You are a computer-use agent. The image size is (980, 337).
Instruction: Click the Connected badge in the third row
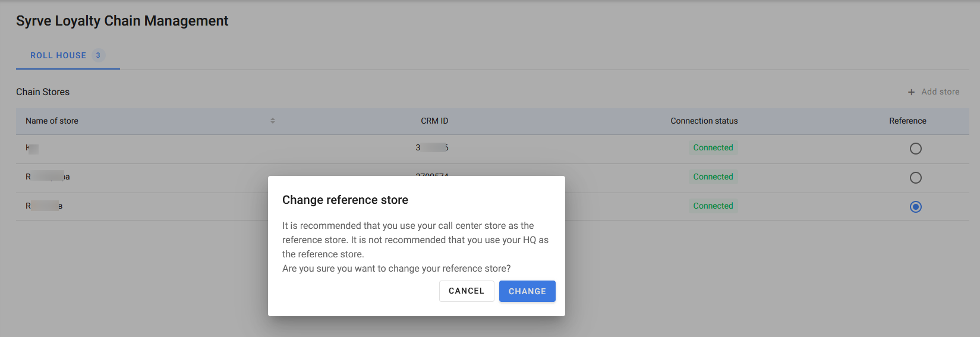pos(713,206)
